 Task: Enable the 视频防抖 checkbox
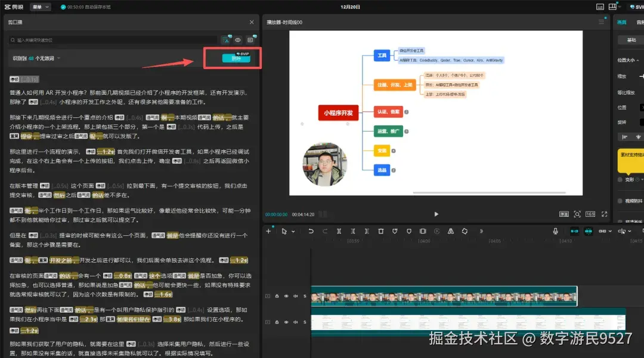tap(620, 201)
